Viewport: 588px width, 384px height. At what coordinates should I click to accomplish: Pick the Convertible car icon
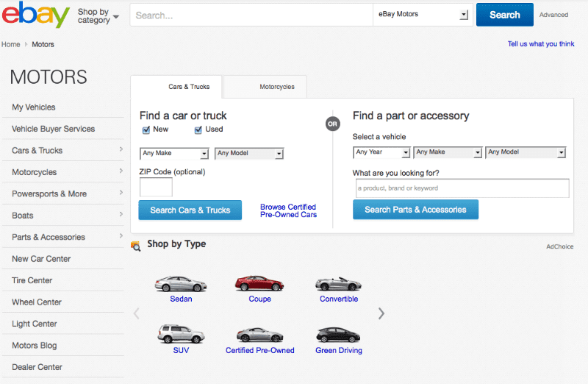coord(338,284)
